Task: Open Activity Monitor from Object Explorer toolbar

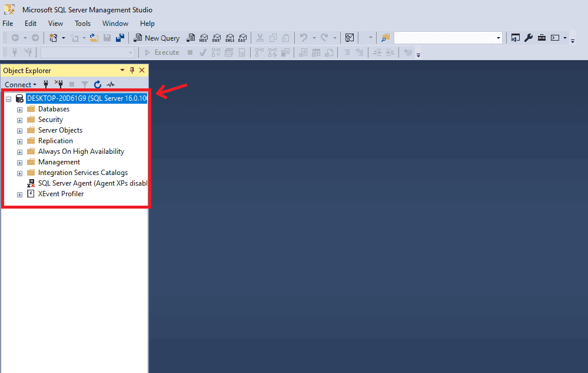Action: (x=111, y=84)
